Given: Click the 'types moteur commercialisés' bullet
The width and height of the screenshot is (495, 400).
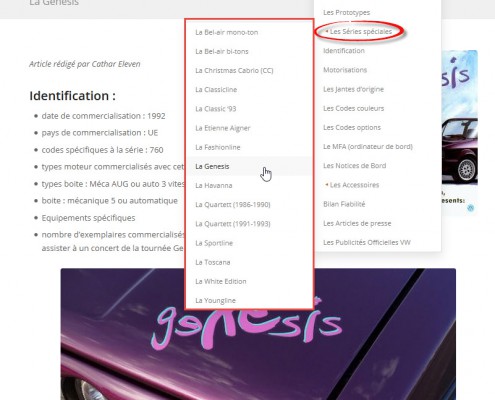Looking at the screenshot, I should click(113, 167).
